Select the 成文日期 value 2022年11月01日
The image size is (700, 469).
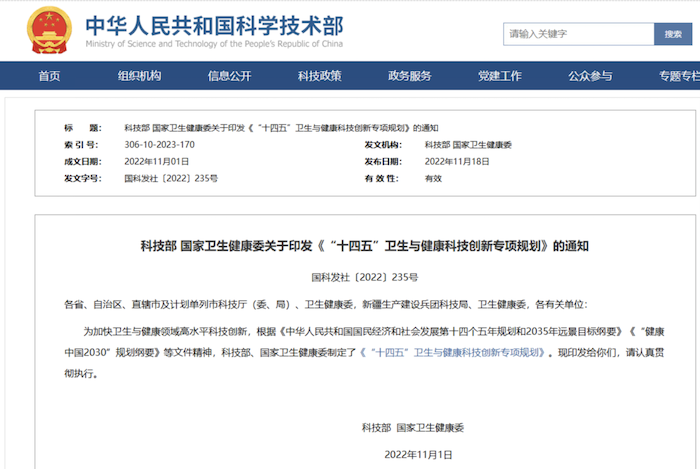coord(156,162)
